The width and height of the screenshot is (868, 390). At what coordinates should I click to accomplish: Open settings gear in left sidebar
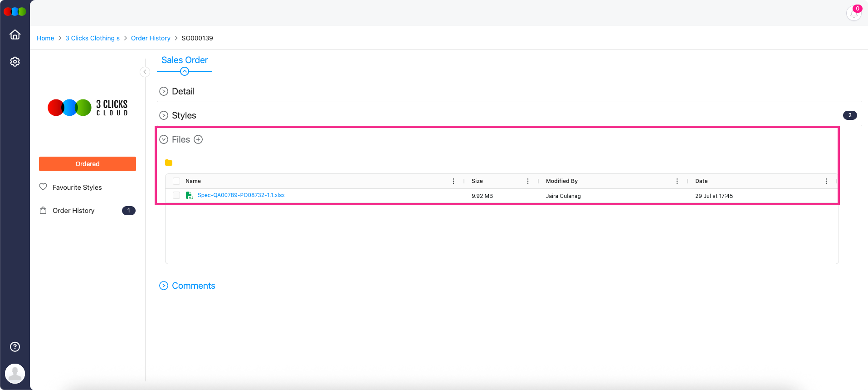15,62
